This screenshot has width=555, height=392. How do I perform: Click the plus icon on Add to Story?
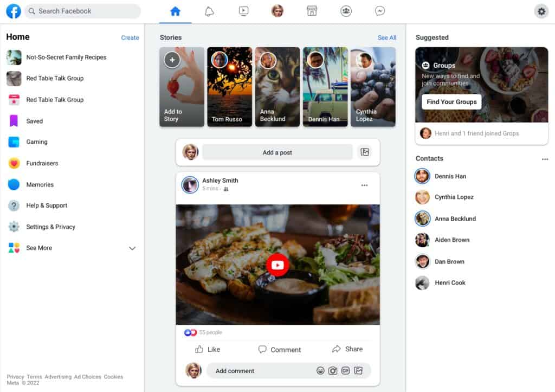click(172, 60)
